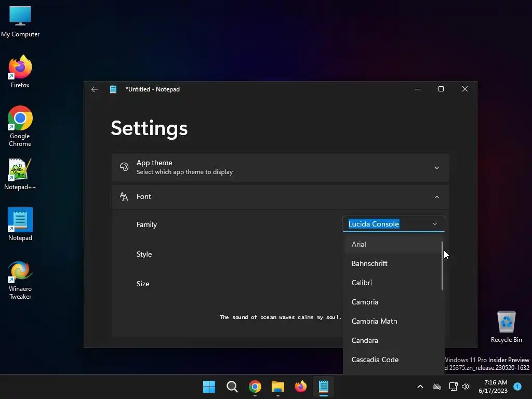Select Bahnschrift from the font list
Viewport: 532px width, 399px height.
[x=393, y=263]
